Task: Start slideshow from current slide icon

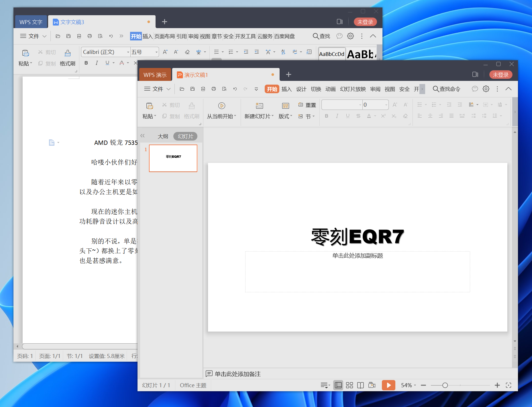Action: 221,106
